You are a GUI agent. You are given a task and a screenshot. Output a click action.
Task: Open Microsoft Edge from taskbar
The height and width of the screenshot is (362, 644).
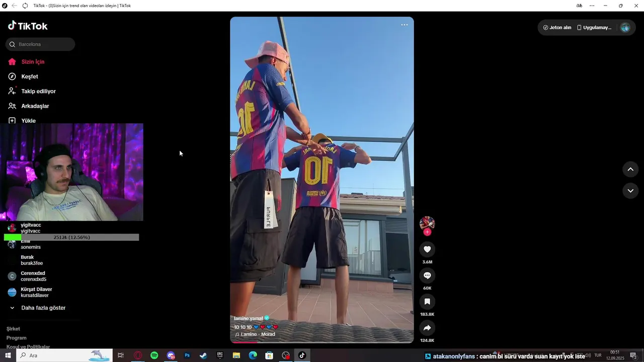coord(253,355)
